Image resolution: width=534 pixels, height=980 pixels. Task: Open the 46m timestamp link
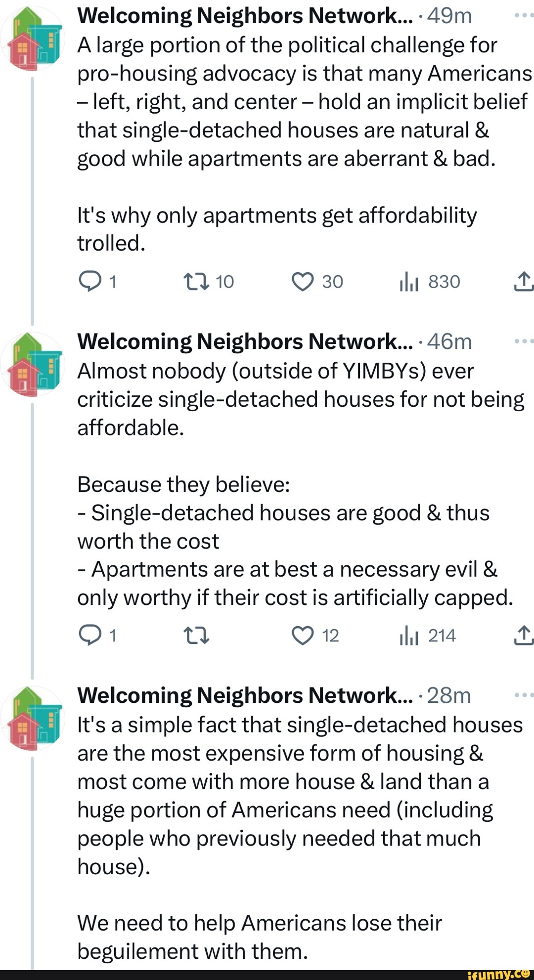(x=449, y=341)
